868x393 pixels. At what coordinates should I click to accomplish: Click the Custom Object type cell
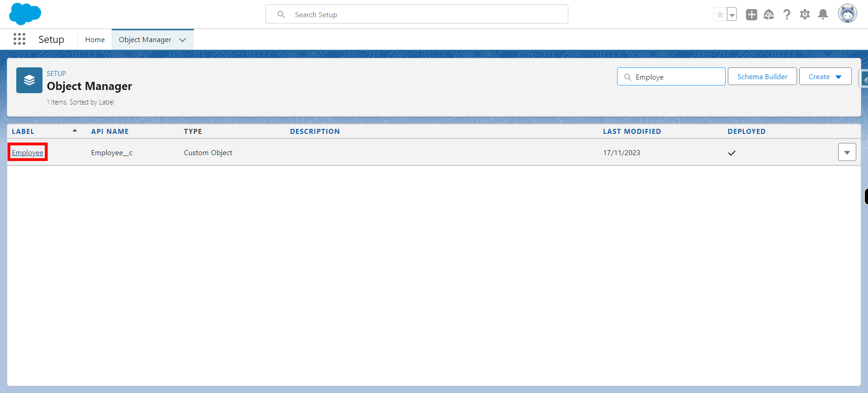coord(208,153)
